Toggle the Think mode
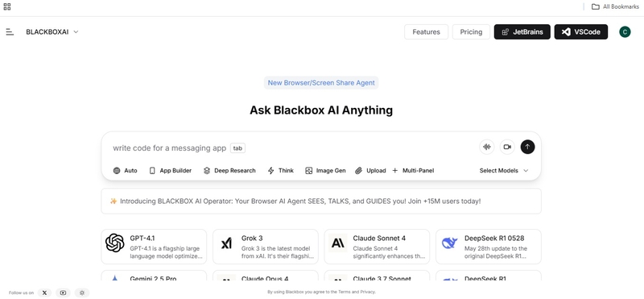 (x=280, y=171)
